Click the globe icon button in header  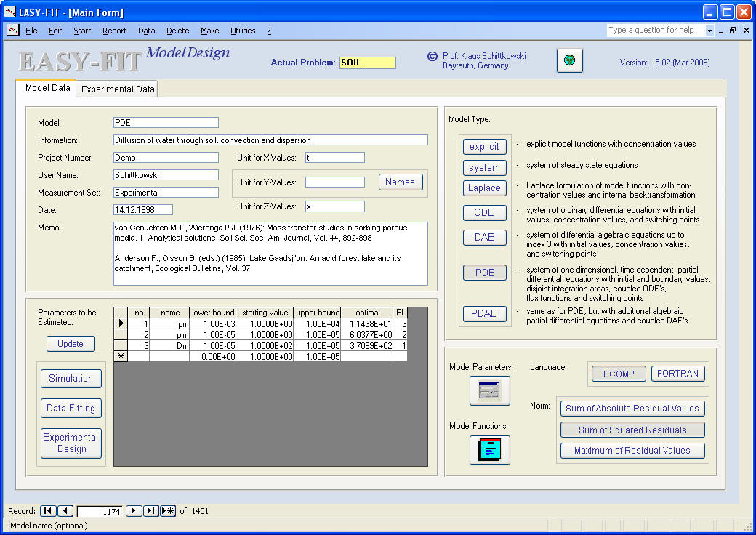click(569, 61)
